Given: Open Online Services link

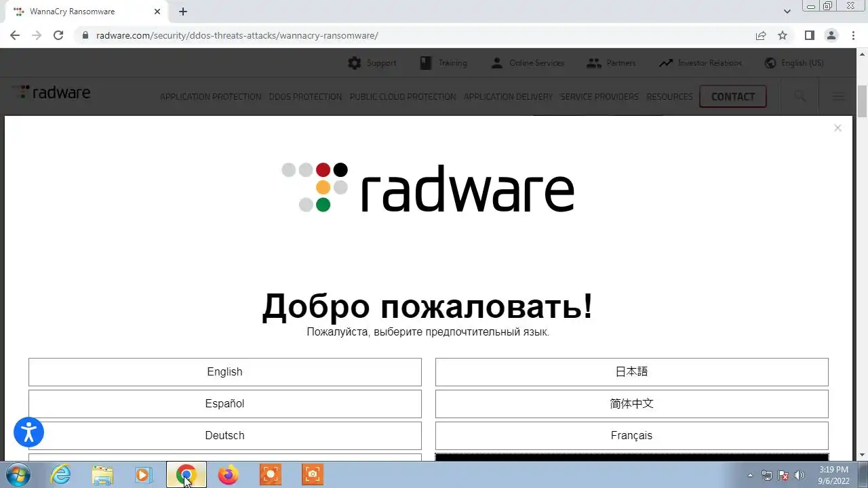Looking at the screenshot, I should (x=528, y=63).
